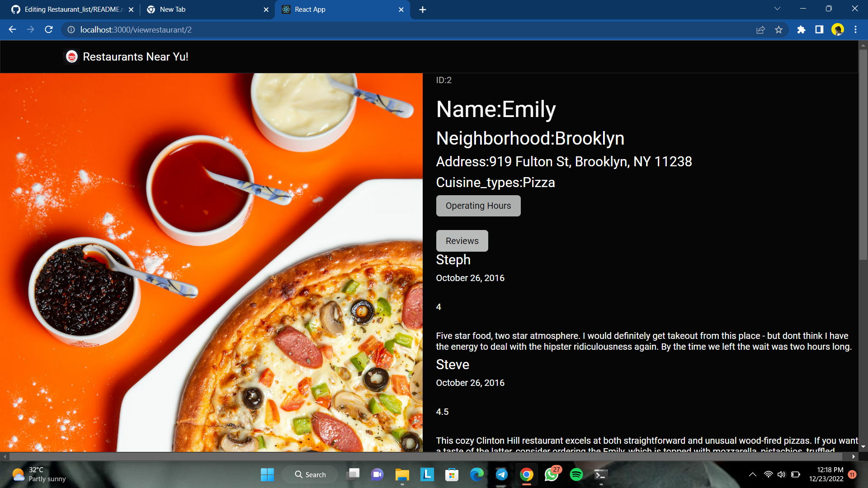Image resolution: width=868 pixels, height=488 pixels.
Task: Click the Windows Start button
Action: click(x=267, y=474)
